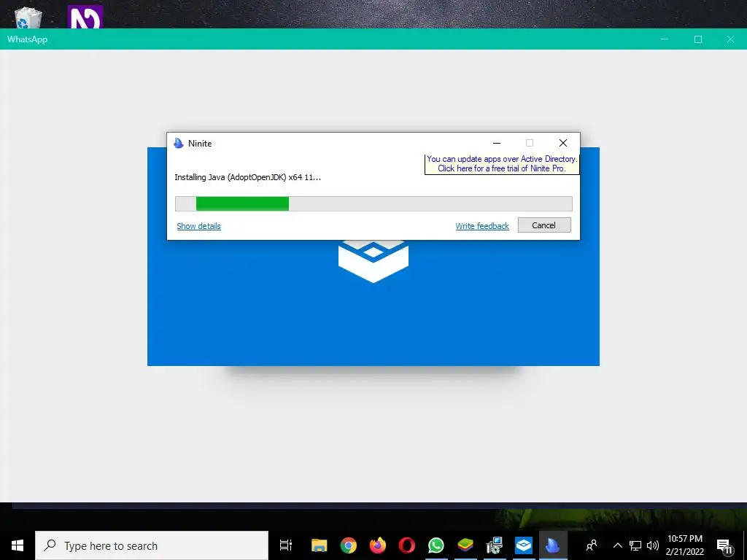Screen dimensions: 747x560
Task: Open the installer computer icon in taskbar
Action: [495, 545]
